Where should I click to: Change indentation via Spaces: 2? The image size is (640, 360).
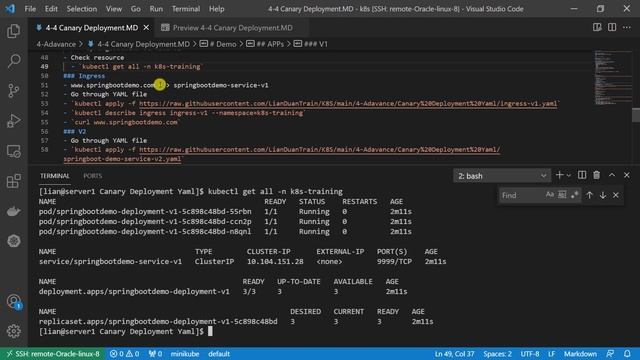[x=497, y=353]
